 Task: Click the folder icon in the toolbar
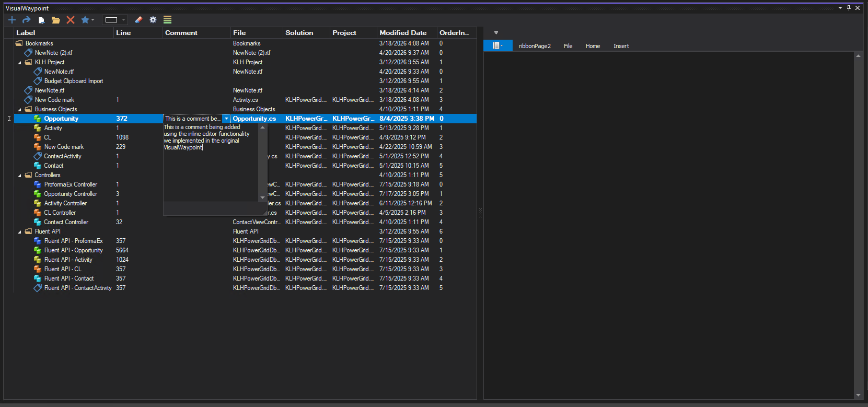coord(56,20)
